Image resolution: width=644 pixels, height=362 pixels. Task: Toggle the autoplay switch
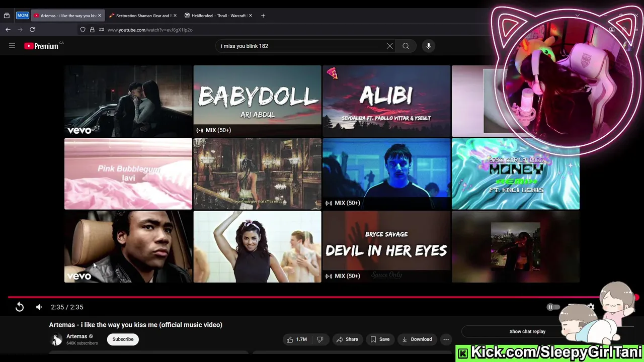553,307
